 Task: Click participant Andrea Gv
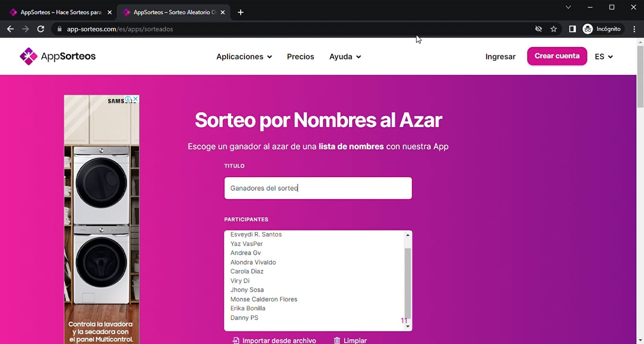pos(246,253)
